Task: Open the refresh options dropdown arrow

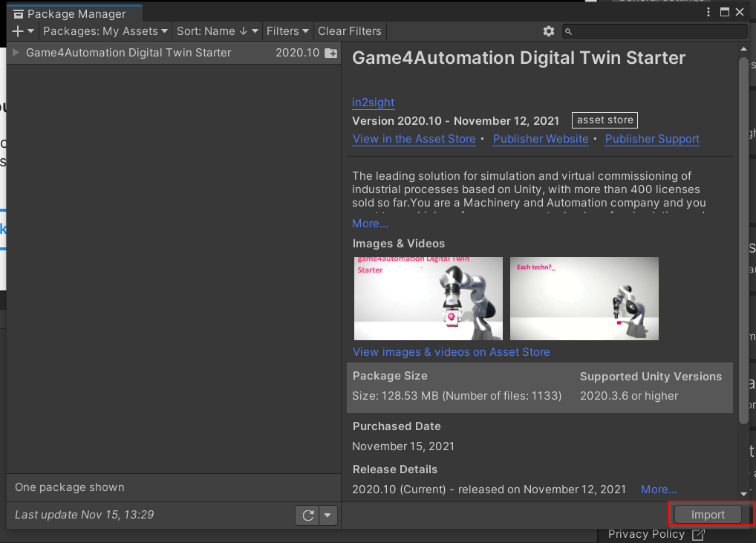Action: tap(328, 516)
